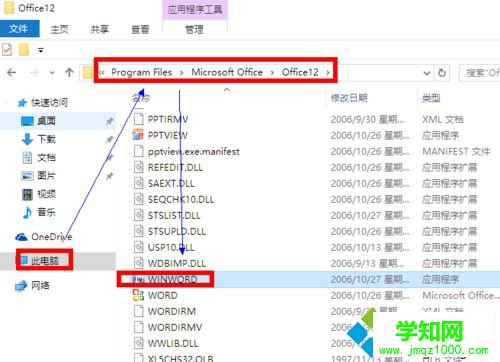500x362 pixels.
Task: Go back with the Back arrow
Action: point(11,72)
